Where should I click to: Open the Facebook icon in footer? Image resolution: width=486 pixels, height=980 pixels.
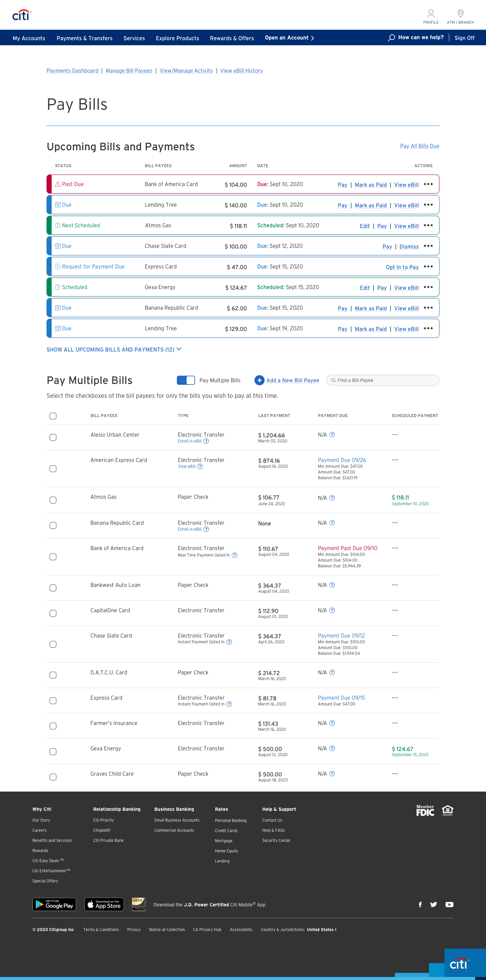click(x=420, y=904)
